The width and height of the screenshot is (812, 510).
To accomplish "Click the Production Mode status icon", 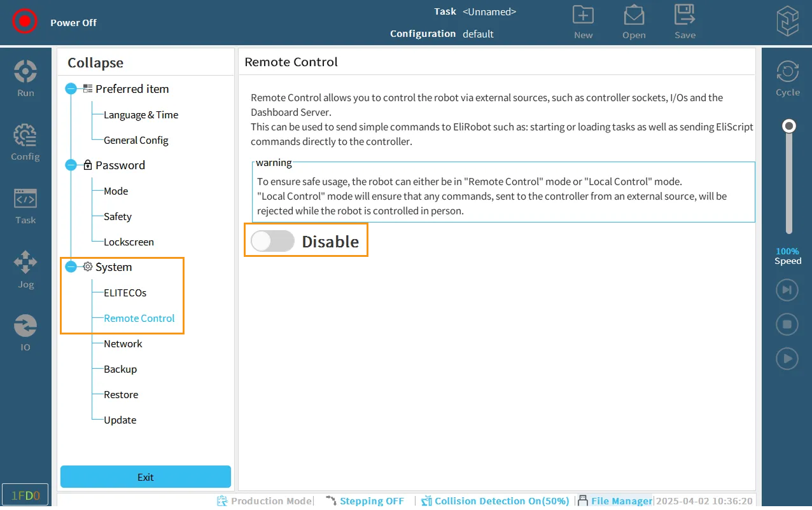I will [x=222, y=501].
